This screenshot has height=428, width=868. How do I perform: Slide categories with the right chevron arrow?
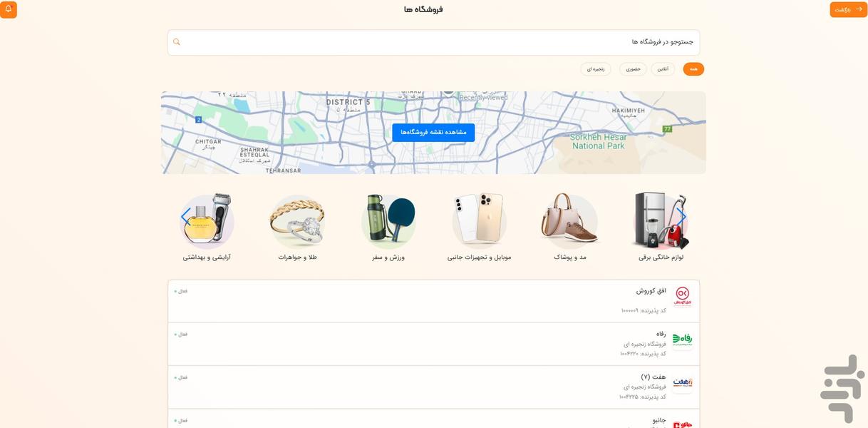click(x=682, y=217)
